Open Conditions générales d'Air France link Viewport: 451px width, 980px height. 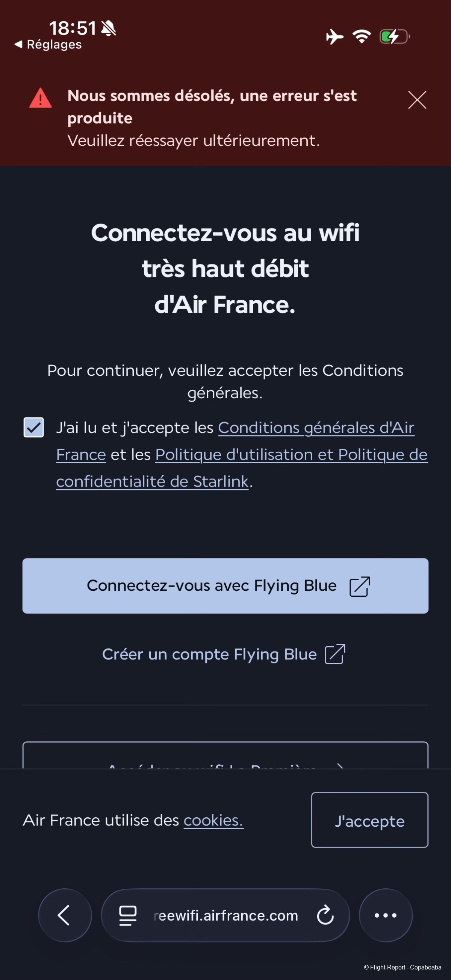coord(315,428)
